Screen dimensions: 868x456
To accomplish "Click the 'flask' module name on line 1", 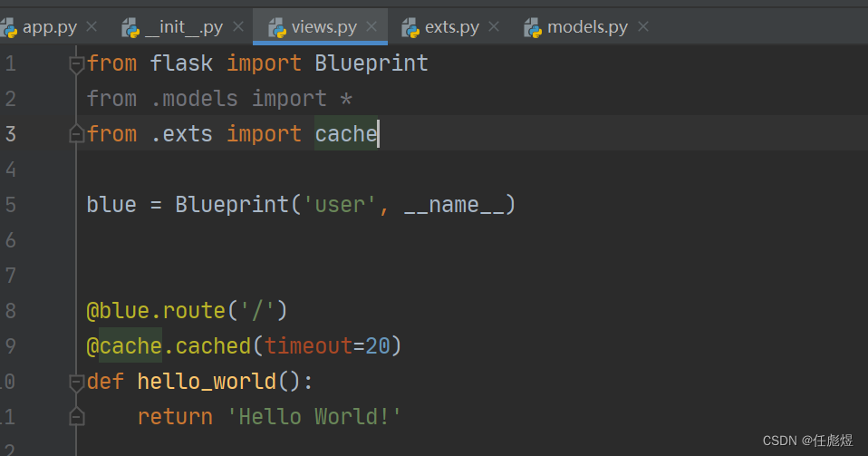I will coord(181,63).
